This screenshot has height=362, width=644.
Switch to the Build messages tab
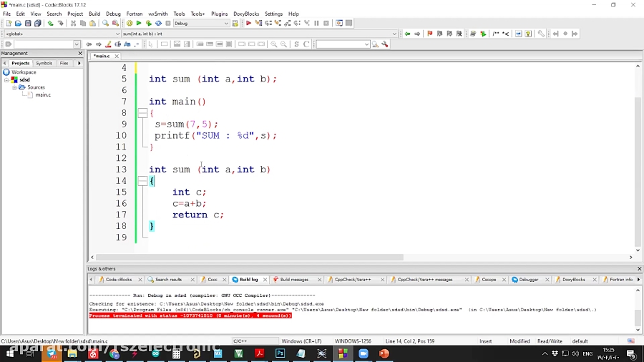[x=293, y=280]
